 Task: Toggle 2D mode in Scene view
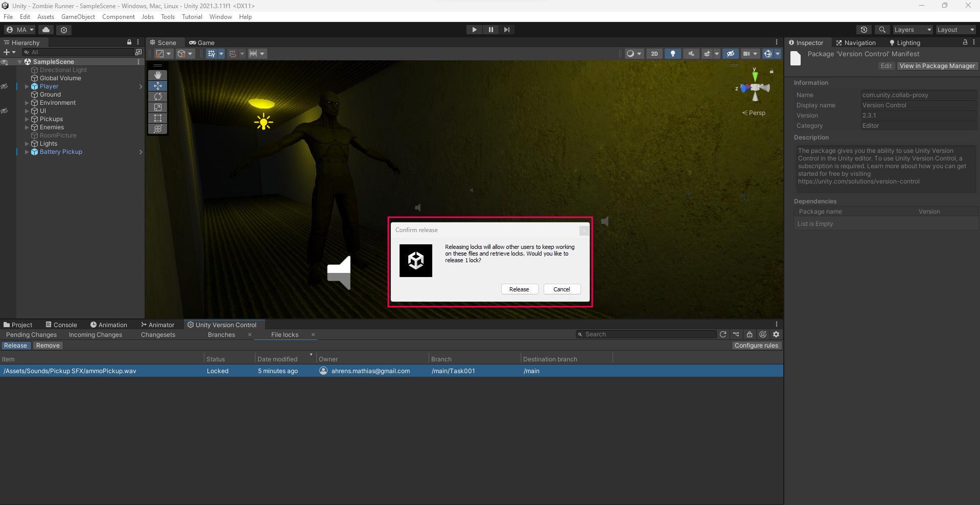click(x=654, y=54)
